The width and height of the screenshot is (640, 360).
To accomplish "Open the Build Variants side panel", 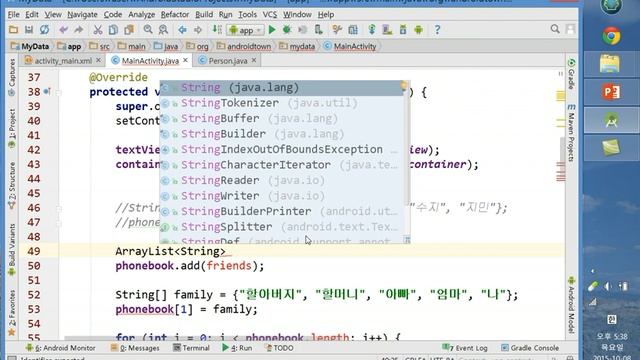I will (12, 249).
